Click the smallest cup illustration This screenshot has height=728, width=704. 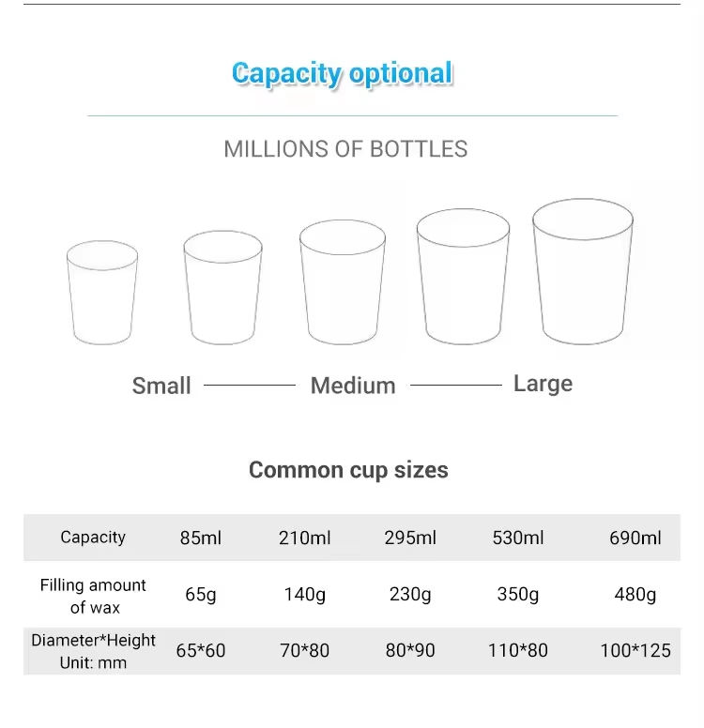pos(102,292)
